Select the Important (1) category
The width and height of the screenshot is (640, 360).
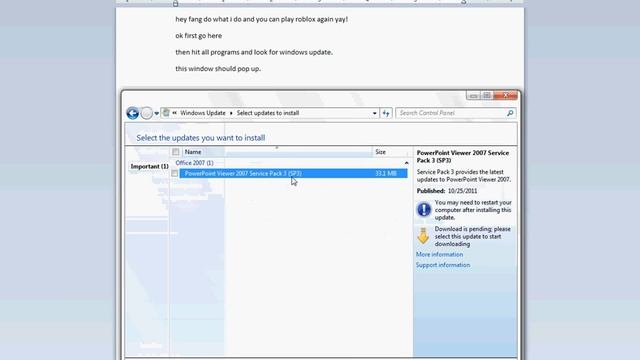click(x=149, y=167)
